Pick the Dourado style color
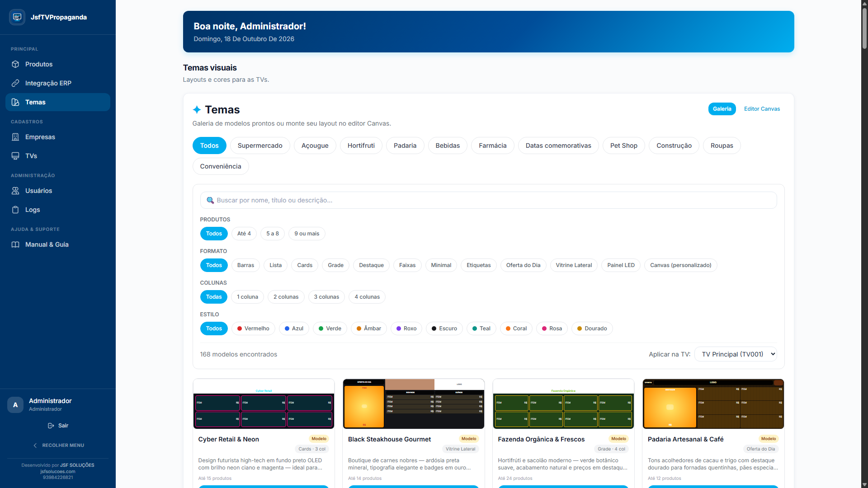Image resolution: width=868 pixels, height=488 pixels. coord(592,328)
